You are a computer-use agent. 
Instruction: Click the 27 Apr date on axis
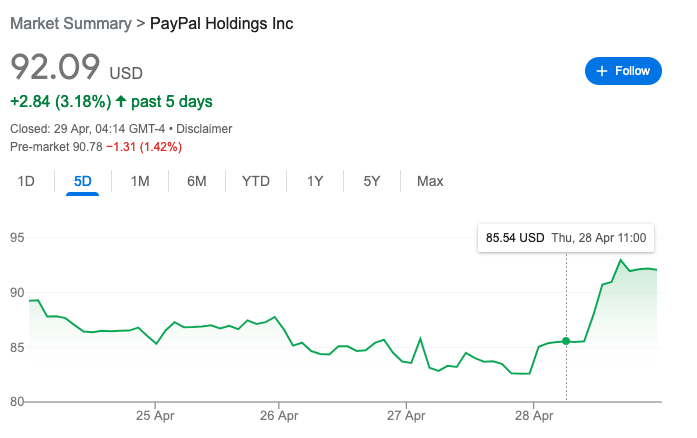coord(406,416)
